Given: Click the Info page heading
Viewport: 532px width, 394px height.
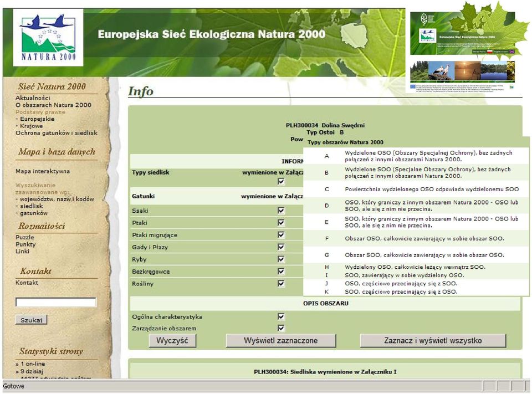Looking at the screenshot, I should coord(140,91).
